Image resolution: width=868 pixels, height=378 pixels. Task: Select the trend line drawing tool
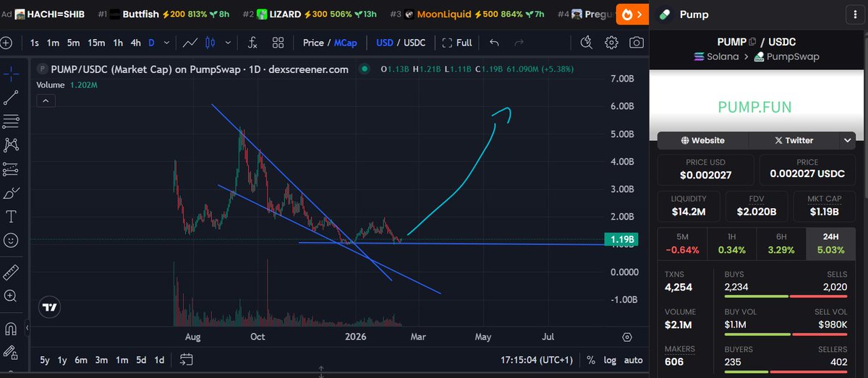(x=11, y=98)
